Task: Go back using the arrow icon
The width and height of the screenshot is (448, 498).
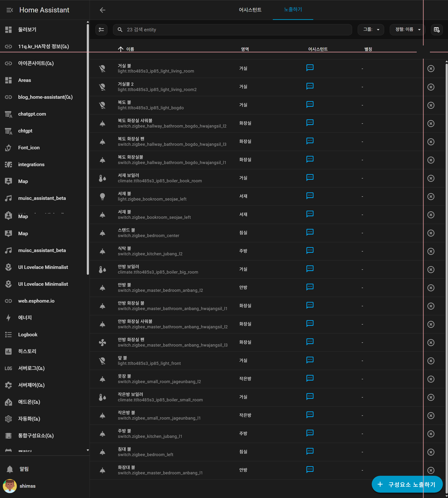Action: (102, 10)
